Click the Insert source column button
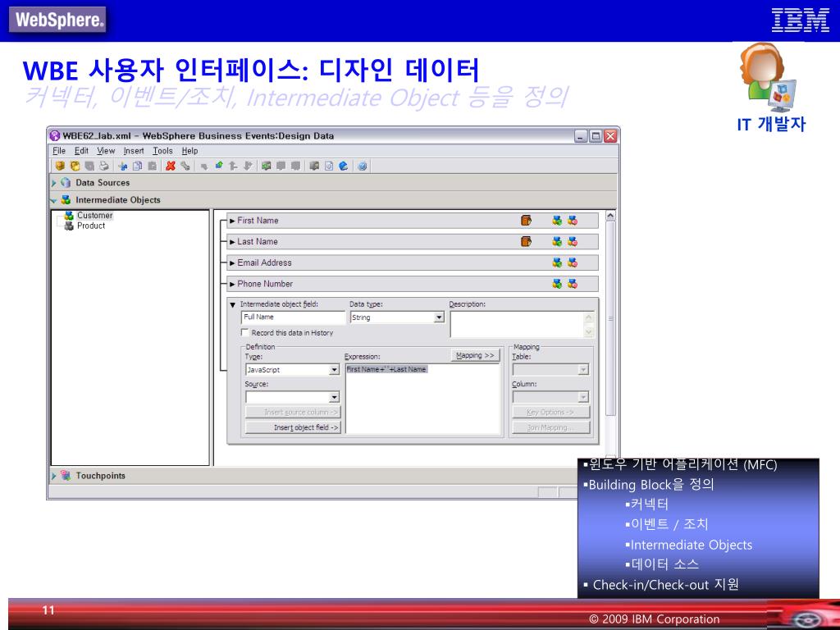This screenshot has width=840, height=630. (293, 412)
